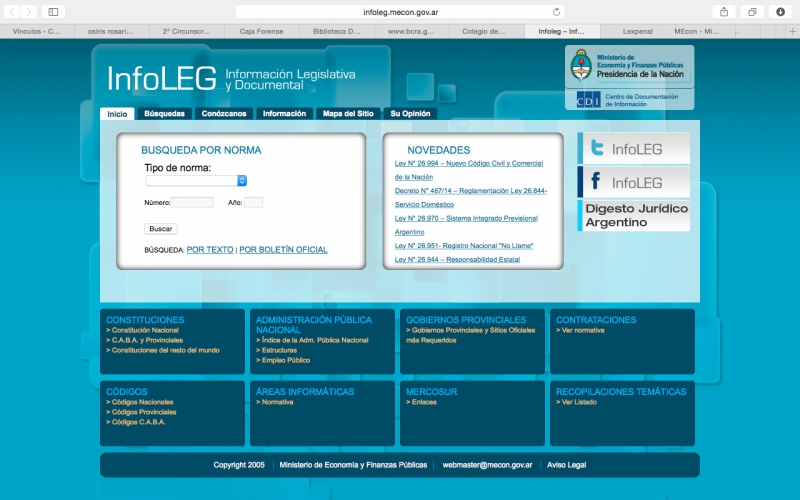Open the InfoLEG Facebook banner
Screen dimensions: 800x500
[x=634, y=182]
